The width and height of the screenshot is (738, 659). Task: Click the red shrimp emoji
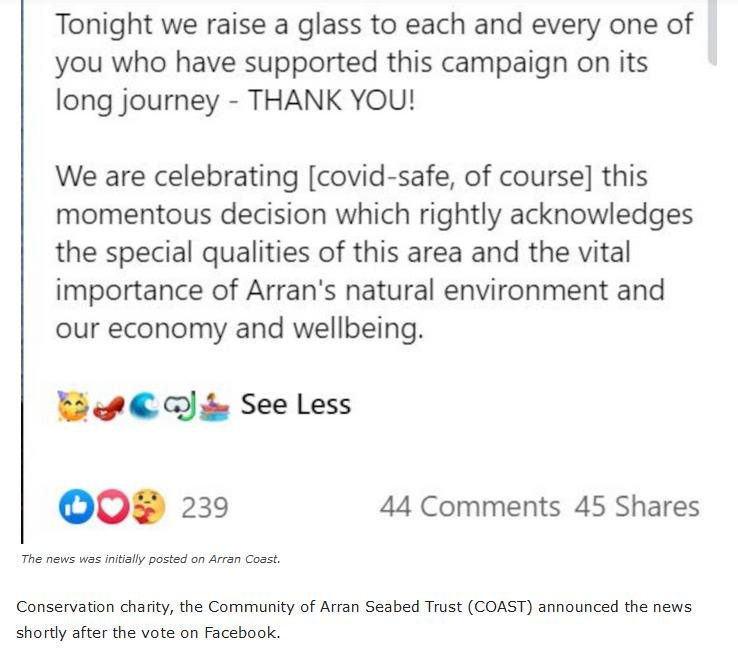(107, 406)
